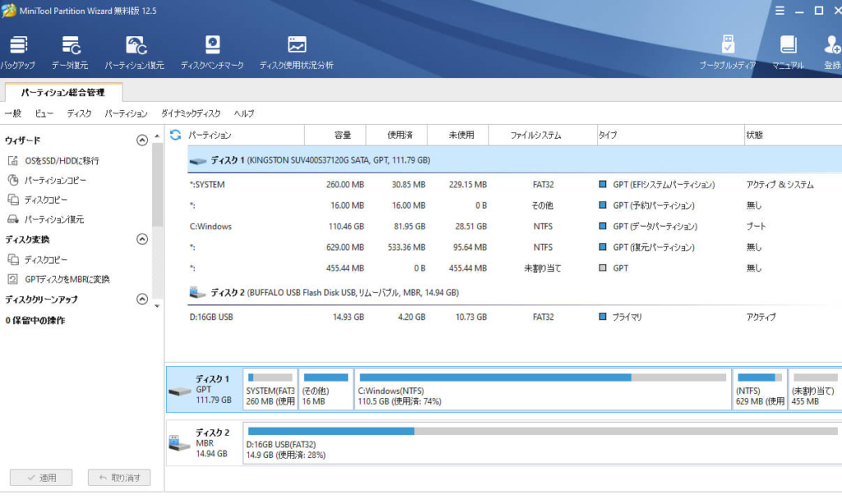Launch データ復元 data recovery

(70, 53)
